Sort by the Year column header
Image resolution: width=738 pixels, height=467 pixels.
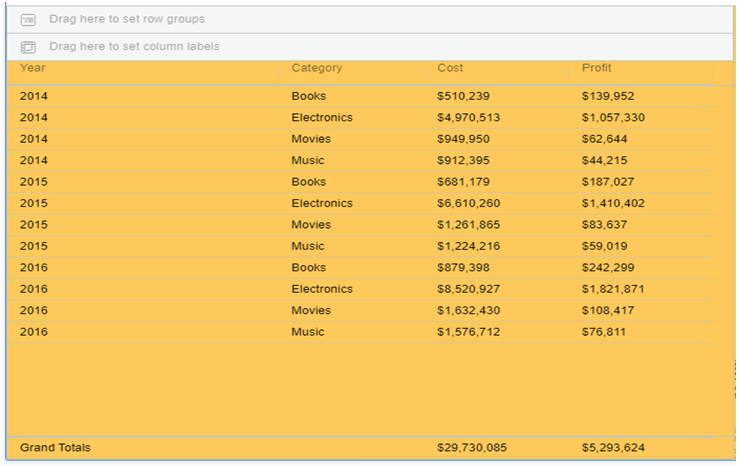click(33, 68)
